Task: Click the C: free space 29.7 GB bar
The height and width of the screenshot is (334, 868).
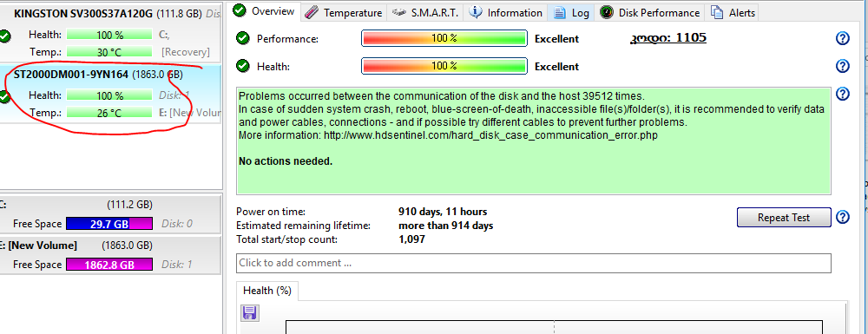Action: point(109,224)
